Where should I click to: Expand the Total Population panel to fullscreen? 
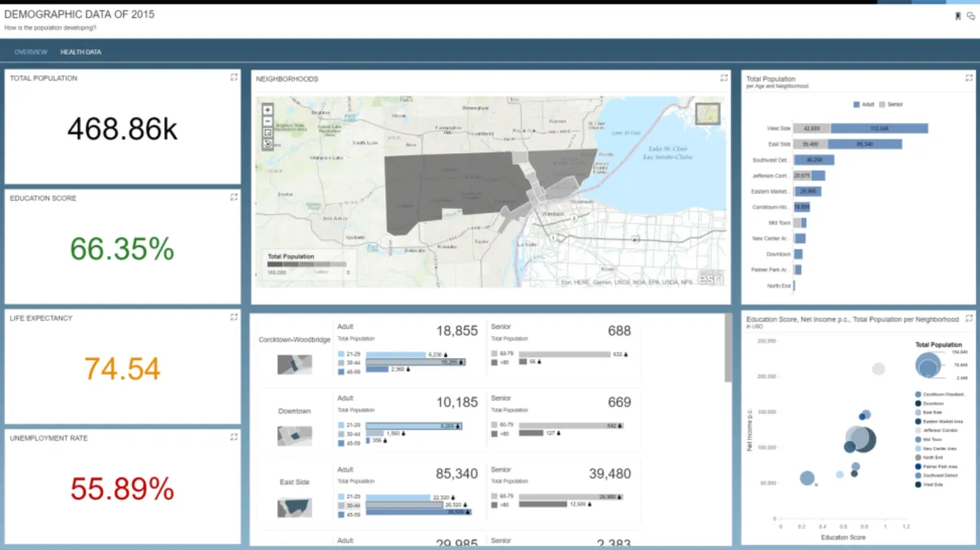tap(234, 77)
